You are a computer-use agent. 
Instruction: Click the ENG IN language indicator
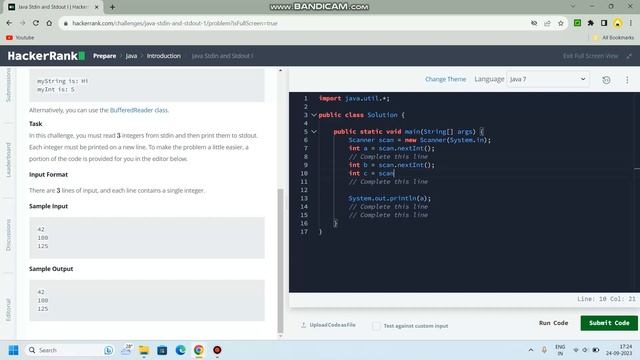click(x=560, y=350)
